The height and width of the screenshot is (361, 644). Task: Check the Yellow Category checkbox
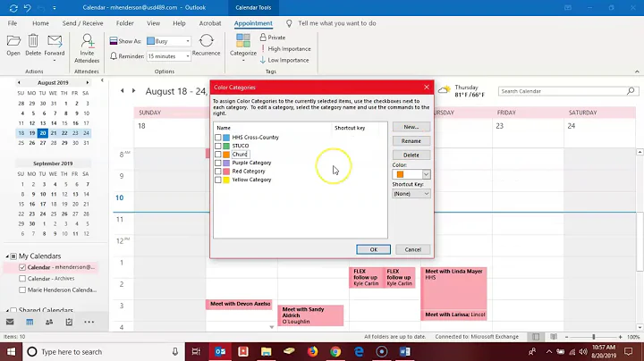[218, 180]
